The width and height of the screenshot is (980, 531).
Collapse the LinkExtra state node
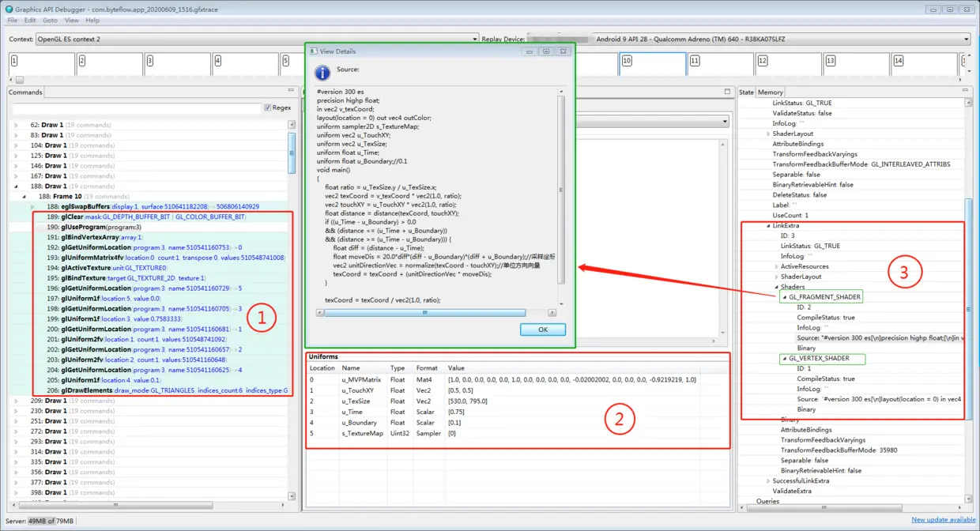pyautogui.click(x=768, y=225)
